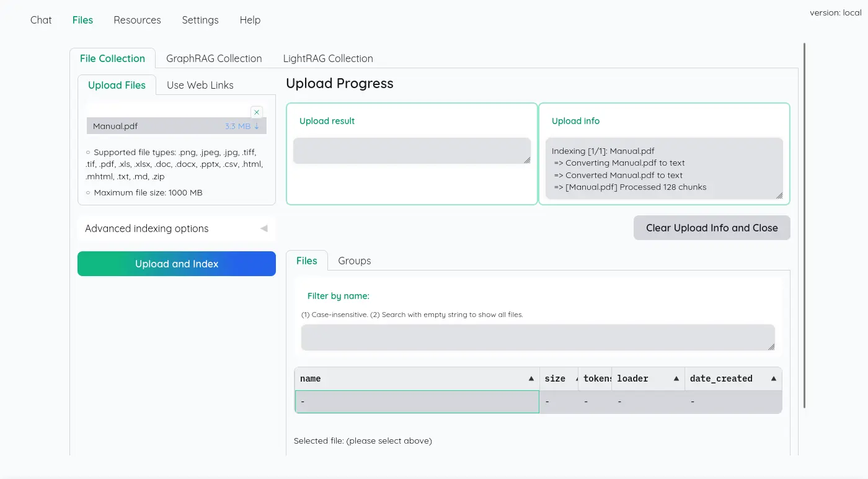
Task: Select the Use Web Links tab
Action: (200, 85)
